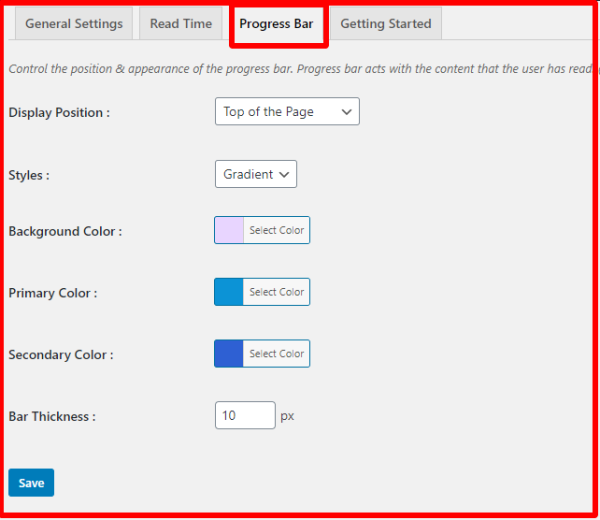Click the Bar Thickness label

click(x=52, y=416)
